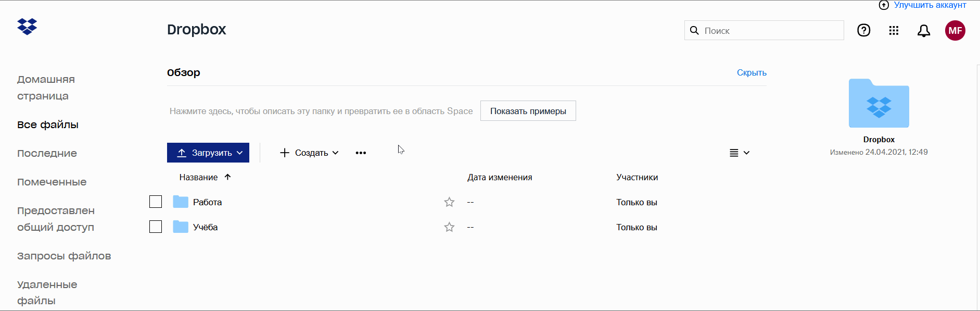Screen dimensions: 980x311
Task: Click the Dropbox logo icon
Action: pos(27,26)
